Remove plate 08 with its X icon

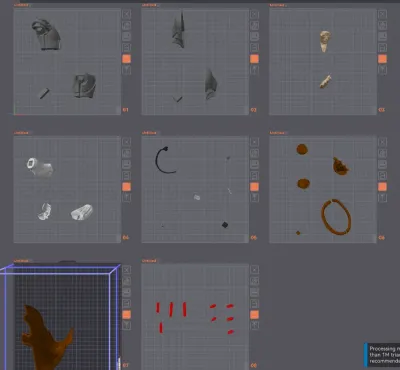[254, 270]
